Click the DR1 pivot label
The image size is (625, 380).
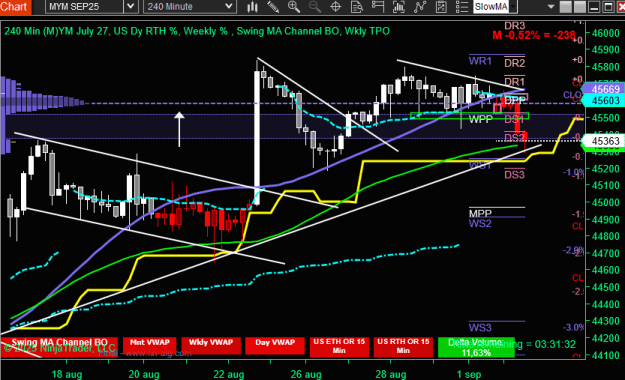tap(515, 82)
